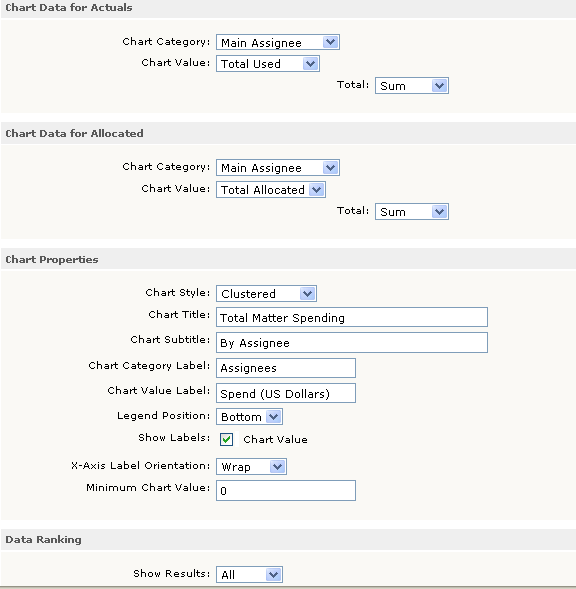The width and height of the screenshot is (576, 589).
Task: Click the Chart Data for Allocated heading
Action: pos(74,133)
